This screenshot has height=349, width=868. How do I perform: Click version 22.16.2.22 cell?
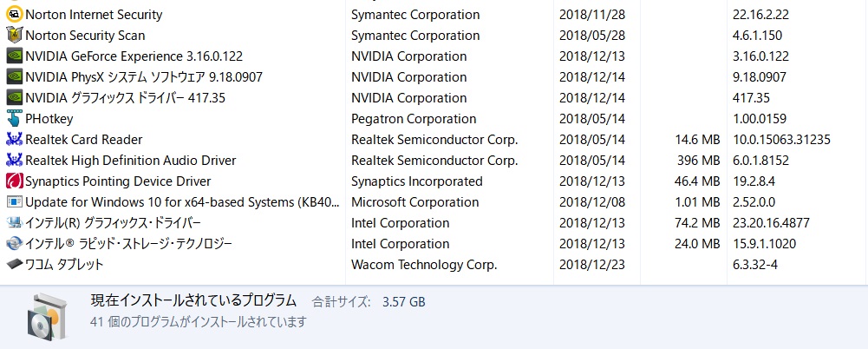click(762, 15)
